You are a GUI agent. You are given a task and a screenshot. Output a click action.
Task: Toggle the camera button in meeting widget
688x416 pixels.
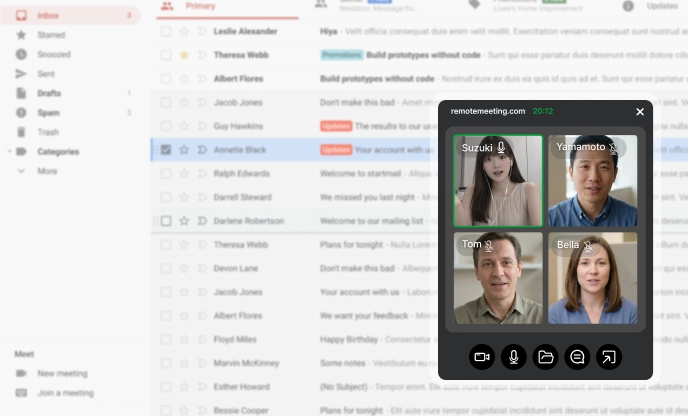[x=482, y=357]
